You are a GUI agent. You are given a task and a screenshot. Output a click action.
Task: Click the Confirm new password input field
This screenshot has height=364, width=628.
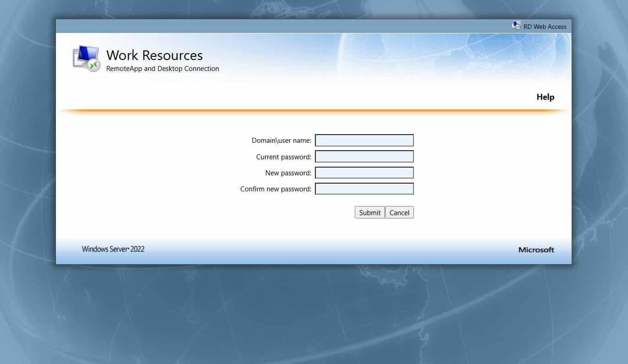tap(364, 188)
